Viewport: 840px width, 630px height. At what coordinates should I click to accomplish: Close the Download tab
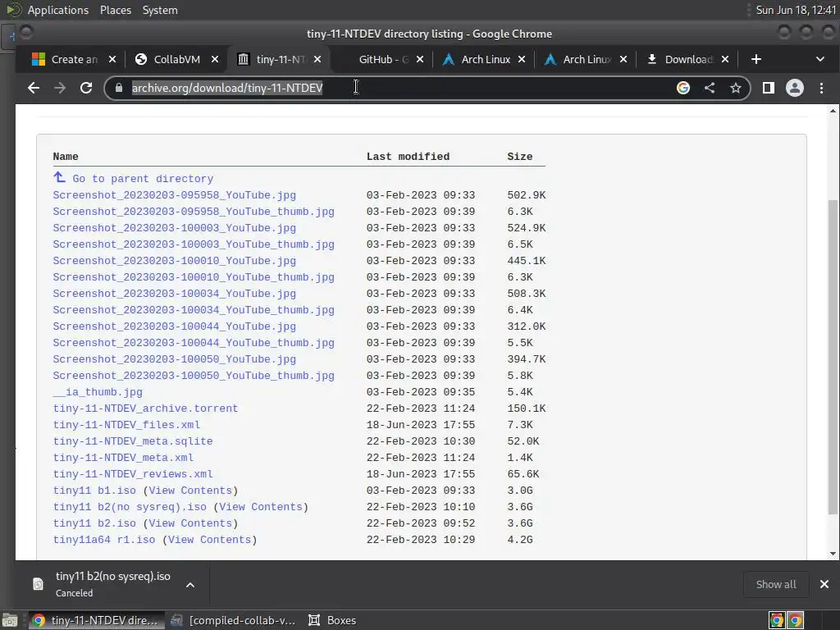(x=725, y=59)
